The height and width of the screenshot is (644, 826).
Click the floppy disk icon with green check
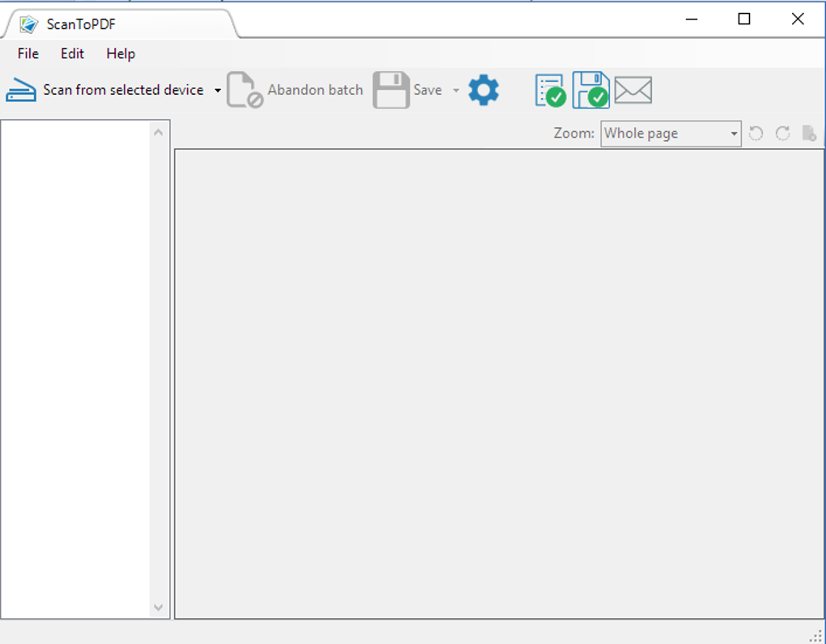point(591,90)
